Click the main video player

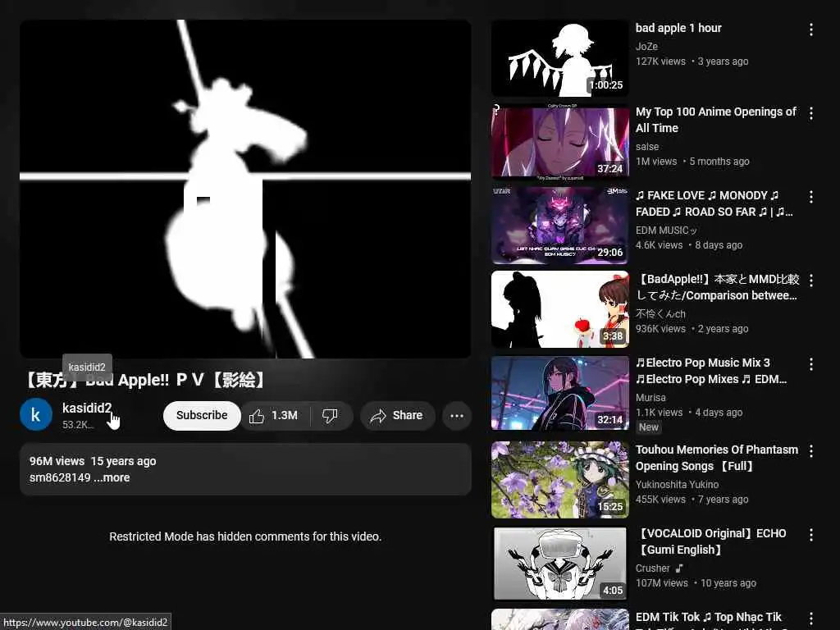click(x=245, y=189)
